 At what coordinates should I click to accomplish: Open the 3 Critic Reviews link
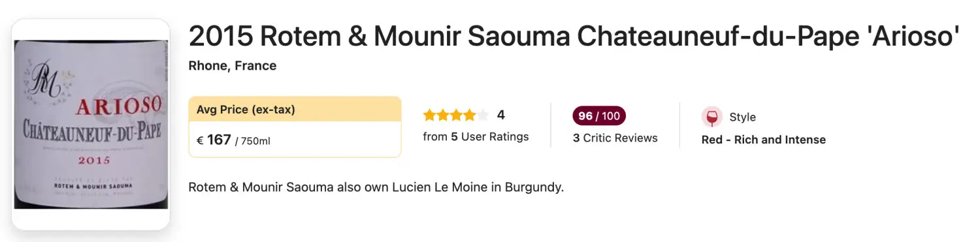point(615,138)
